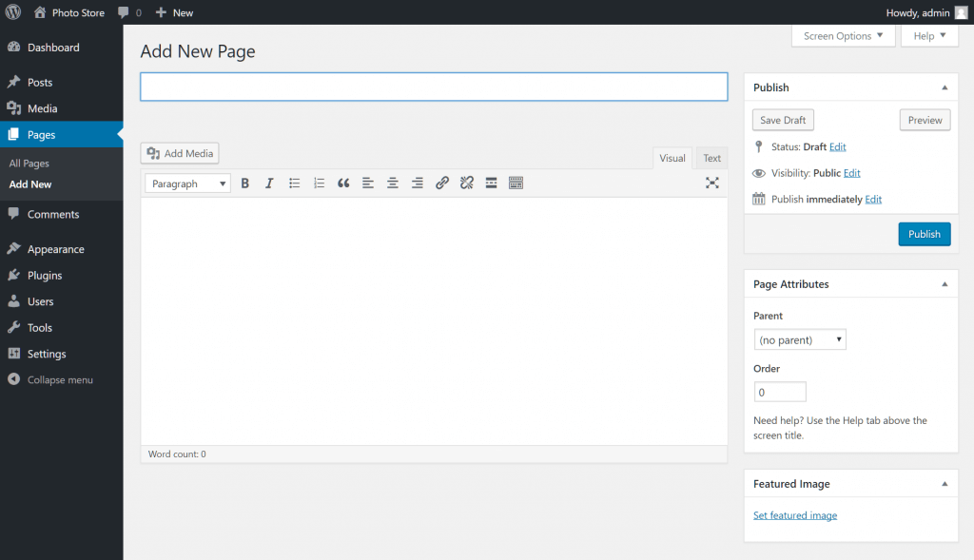Insert a numbered list

[x=319, y=183]
